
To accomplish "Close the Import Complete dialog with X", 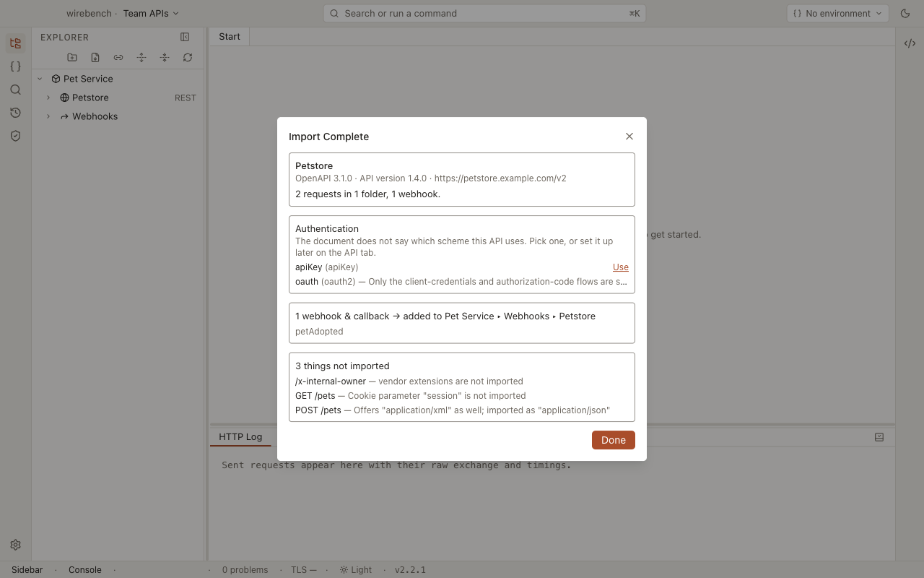I will point(629,137).
